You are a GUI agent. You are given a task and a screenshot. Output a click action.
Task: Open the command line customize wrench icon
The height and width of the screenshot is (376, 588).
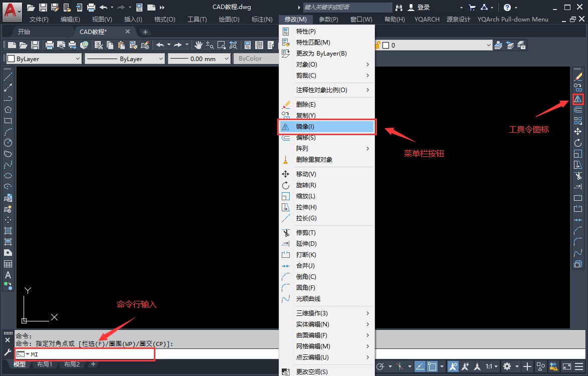(x=8, y=352)
